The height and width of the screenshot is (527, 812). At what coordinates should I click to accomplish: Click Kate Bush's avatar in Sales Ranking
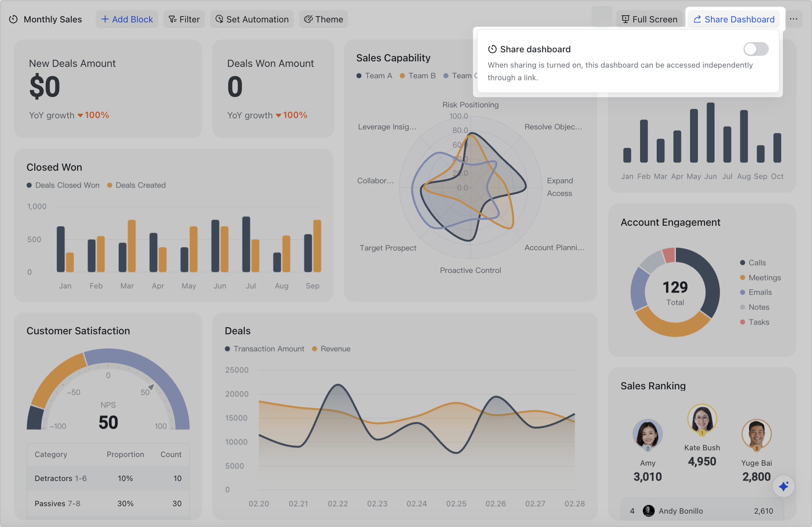click(x=702, y=419)
